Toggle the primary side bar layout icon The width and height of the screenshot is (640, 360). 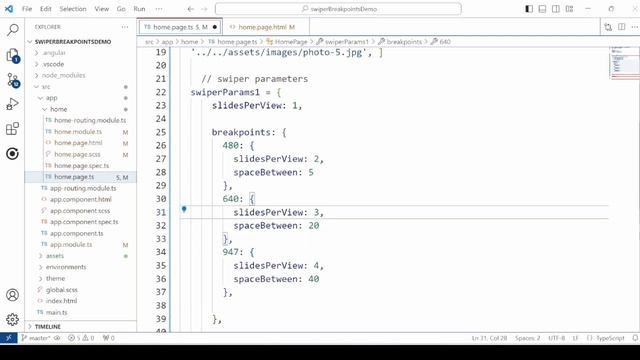point(529,9)
